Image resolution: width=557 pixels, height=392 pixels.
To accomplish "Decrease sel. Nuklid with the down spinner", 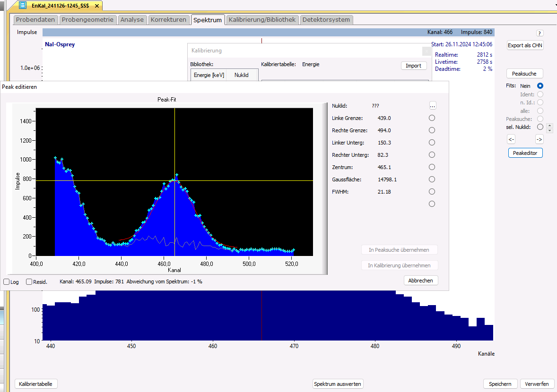I will click(549, 130).
